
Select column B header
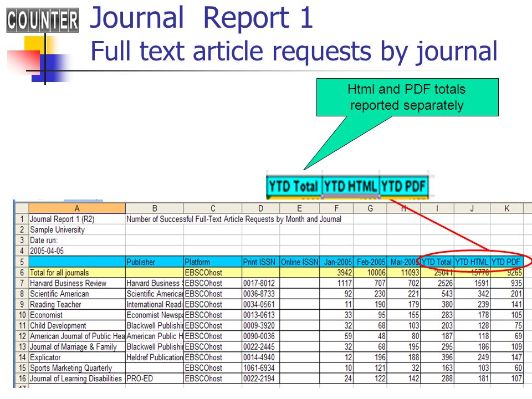tap(155, 208)
